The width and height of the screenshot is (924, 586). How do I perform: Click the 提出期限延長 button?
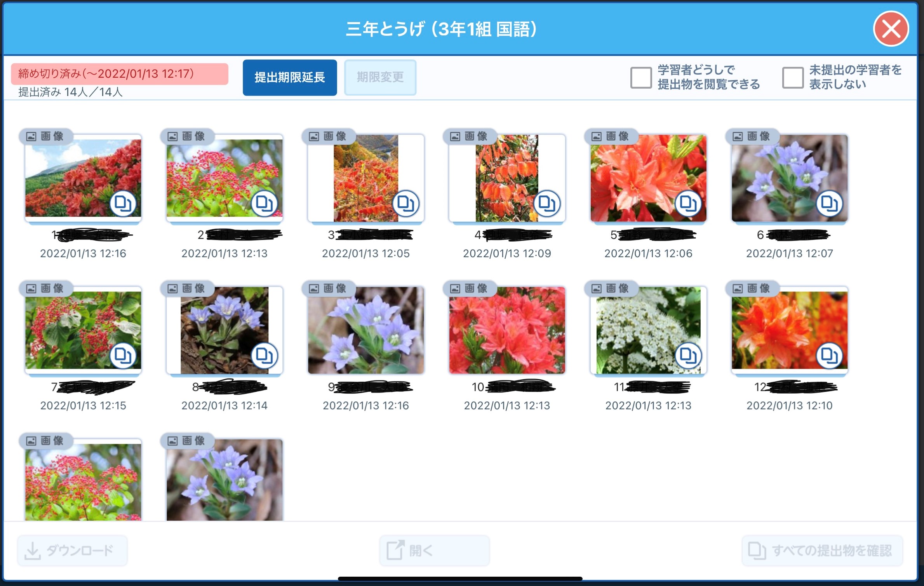click(x=290, y=77)
